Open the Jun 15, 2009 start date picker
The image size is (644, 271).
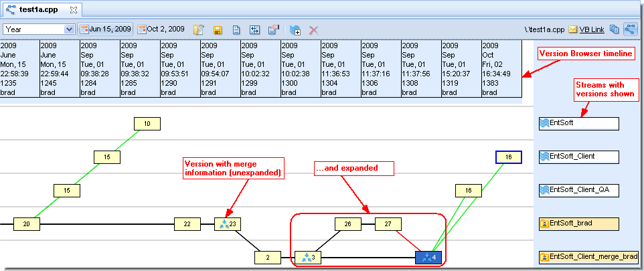point(106,29)
